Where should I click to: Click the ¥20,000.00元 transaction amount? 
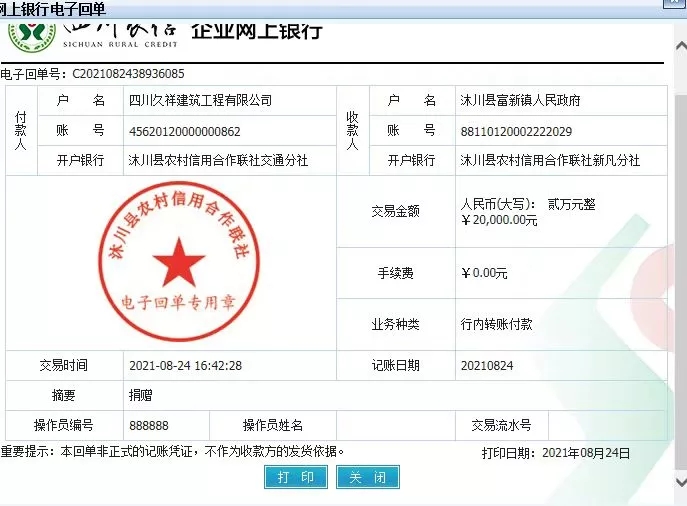coord(499,220)
